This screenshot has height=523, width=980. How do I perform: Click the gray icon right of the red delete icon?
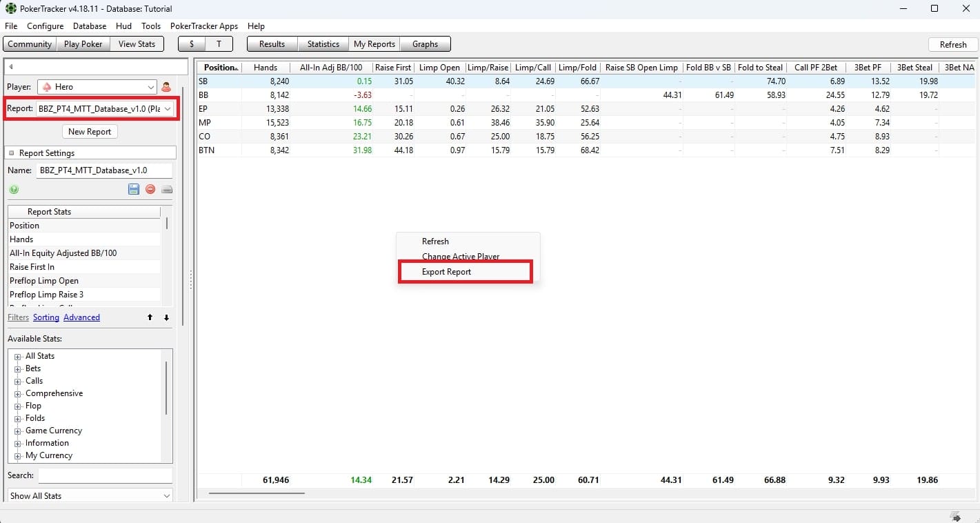(166, 189)
